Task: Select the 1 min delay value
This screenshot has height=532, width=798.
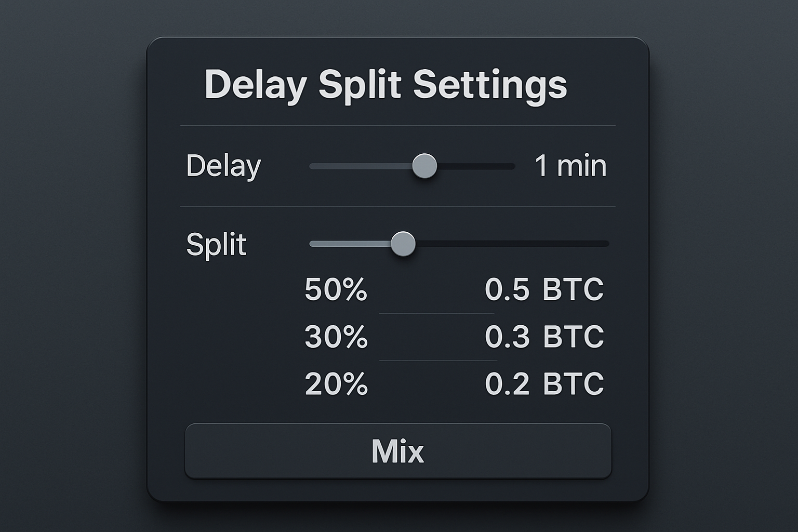Action: pos(569,166)
